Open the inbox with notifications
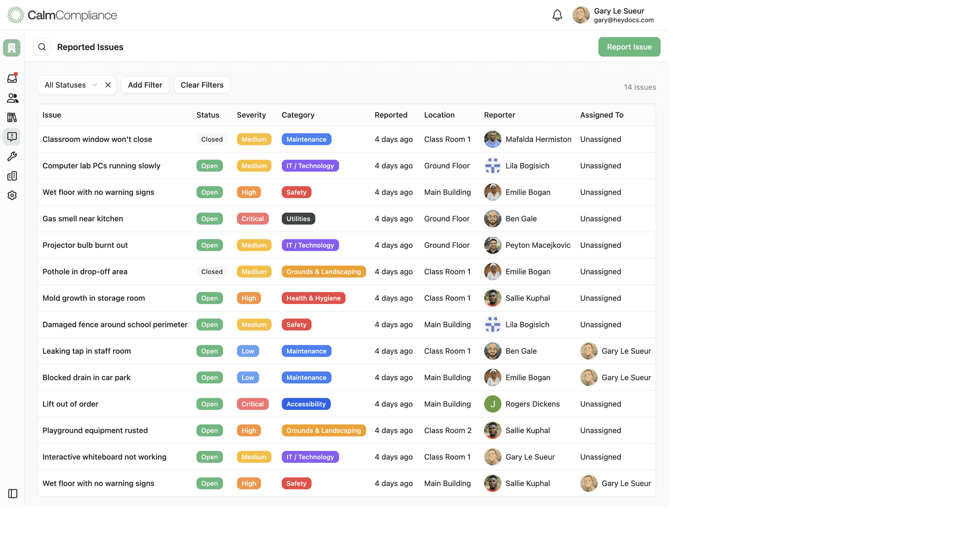 [12, 78]
